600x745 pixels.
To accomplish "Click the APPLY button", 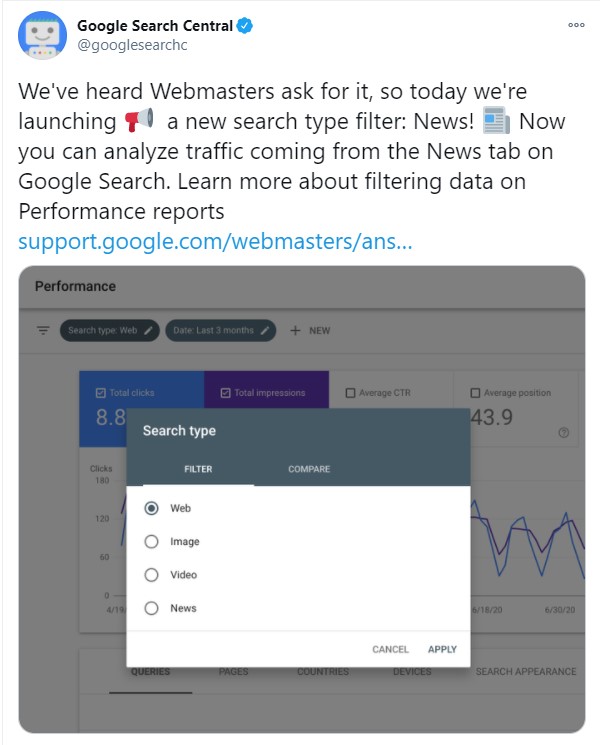I will coord(442,649).
